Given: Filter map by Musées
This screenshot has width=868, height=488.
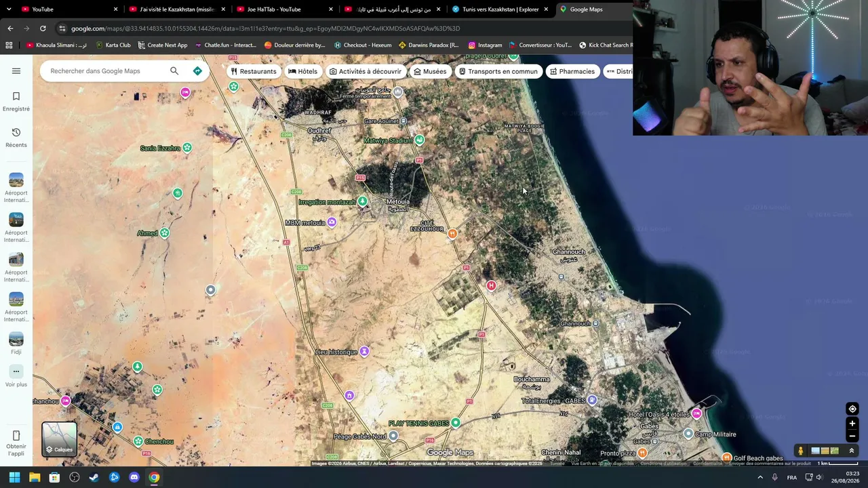Looking at the screenshot, I should pos(430,71).
